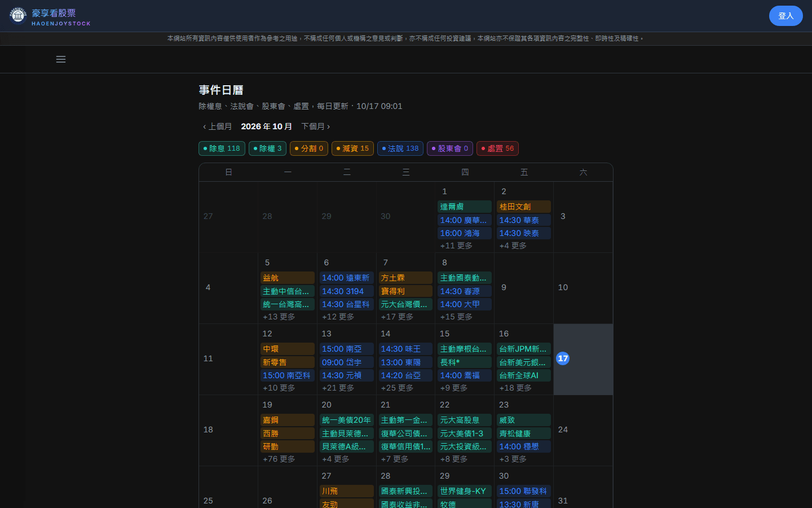Expand +11 更多 on October 1
Image resolution: width=812 pixels, height=508 pixels.
pos(456,246)
